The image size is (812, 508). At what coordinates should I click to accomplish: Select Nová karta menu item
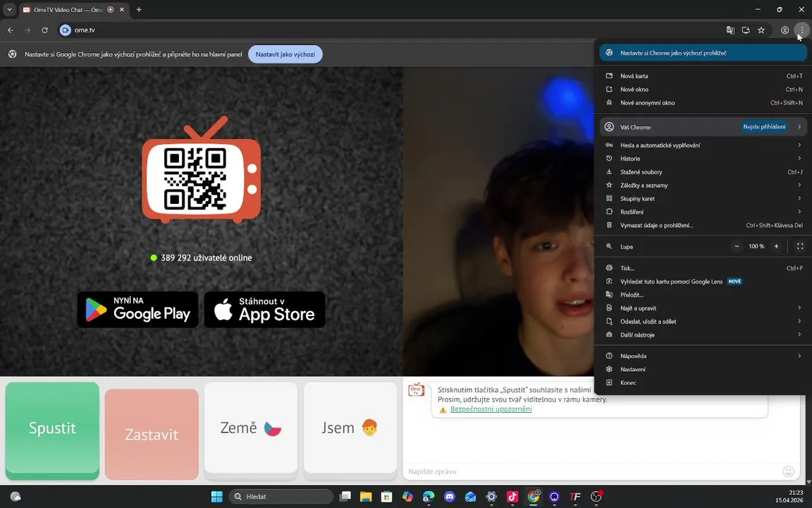[703, 75]
